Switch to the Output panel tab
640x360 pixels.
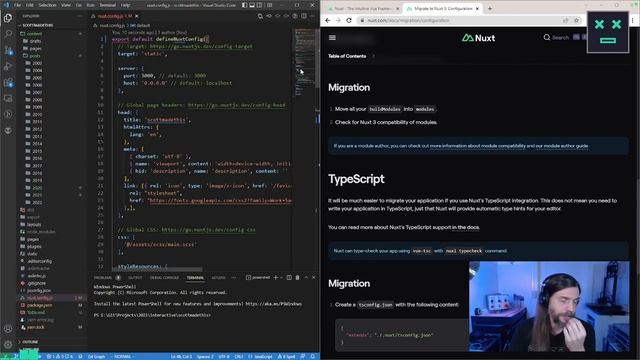[x=135, y=278]
